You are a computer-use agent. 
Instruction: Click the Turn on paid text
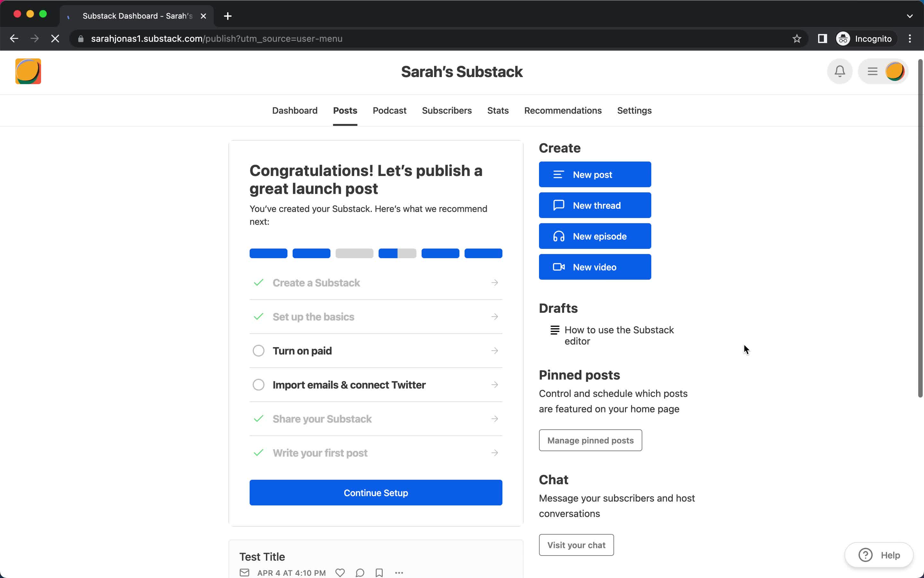click(302, 351)
